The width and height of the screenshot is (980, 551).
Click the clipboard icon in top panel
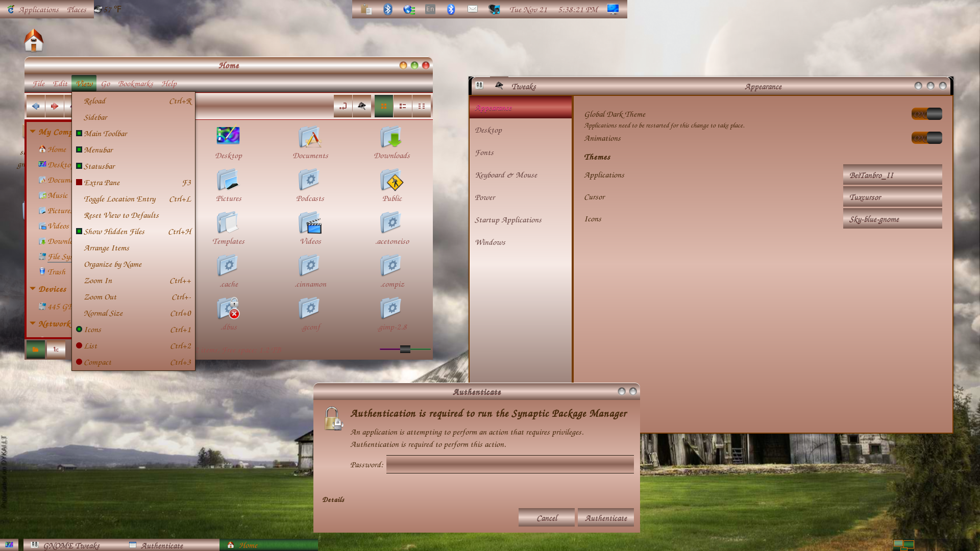(x=366, y=9)
